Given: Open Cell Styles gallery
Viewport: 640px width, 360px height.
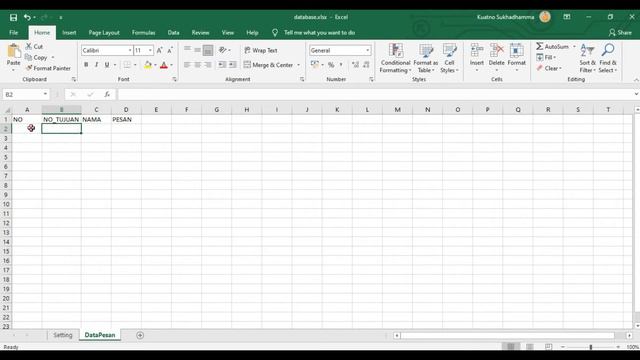Looking at the screenshot, I should 449,58.
